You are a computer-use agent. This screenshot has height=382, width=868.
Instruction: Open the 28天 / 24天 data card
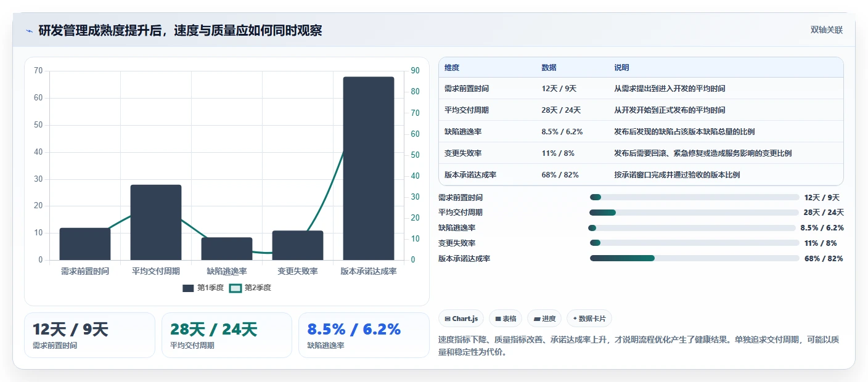point(226,335)
